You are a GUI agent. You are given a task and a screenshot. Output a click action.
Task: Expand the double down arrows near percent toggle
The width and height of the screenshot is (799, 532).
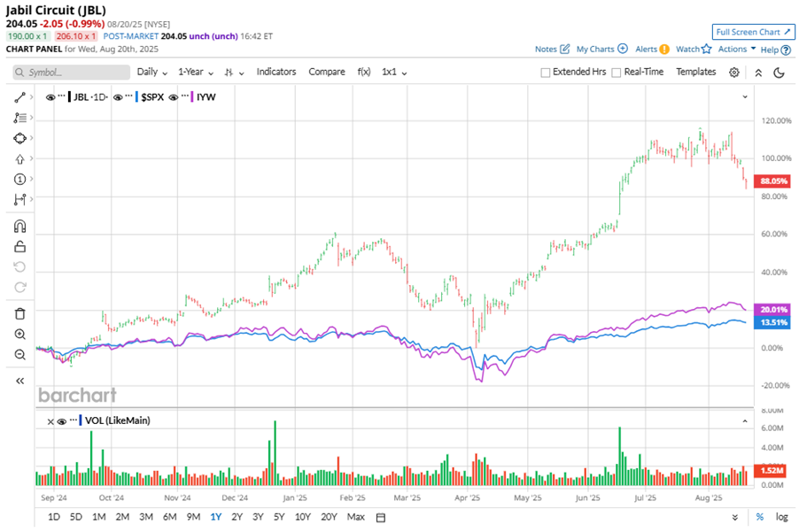pos(735,517)
